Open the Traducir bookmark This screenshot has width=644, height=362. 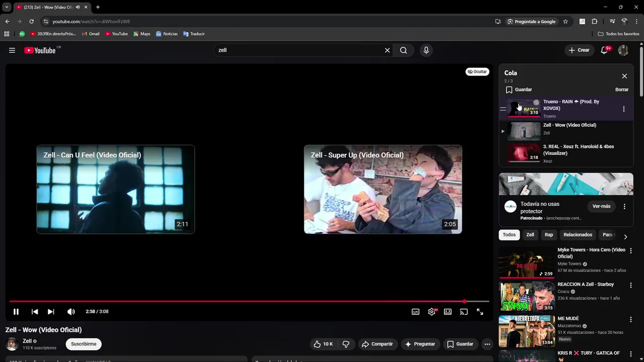pyautogui.click(x=194, y=34)
